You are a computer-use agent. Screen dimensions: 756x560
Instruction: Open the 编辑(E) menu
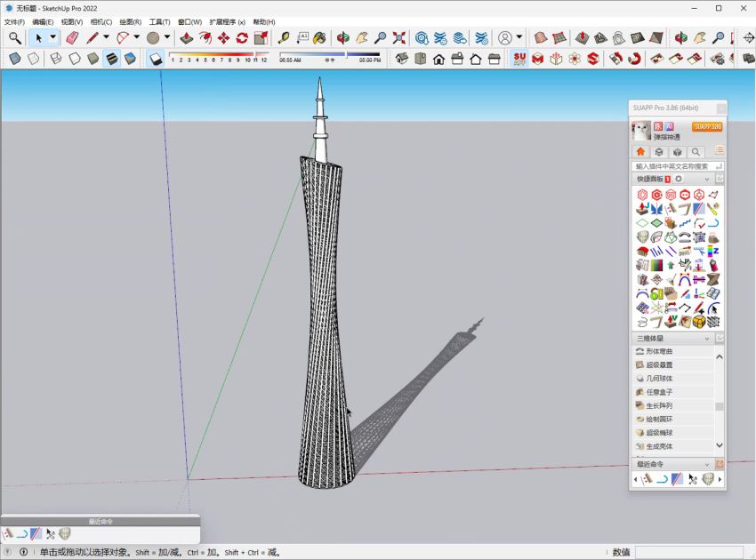click(x=43, y=21)
